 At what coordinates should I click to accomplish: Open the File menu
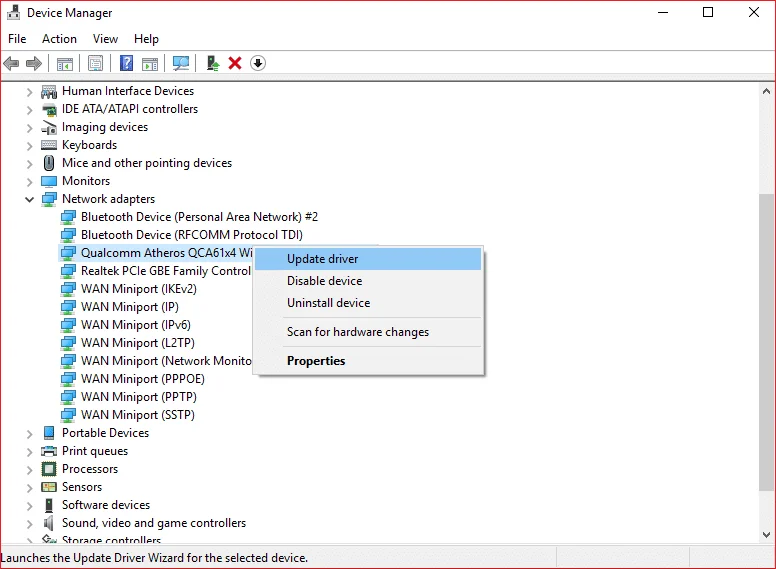click(x=17, y=39)
